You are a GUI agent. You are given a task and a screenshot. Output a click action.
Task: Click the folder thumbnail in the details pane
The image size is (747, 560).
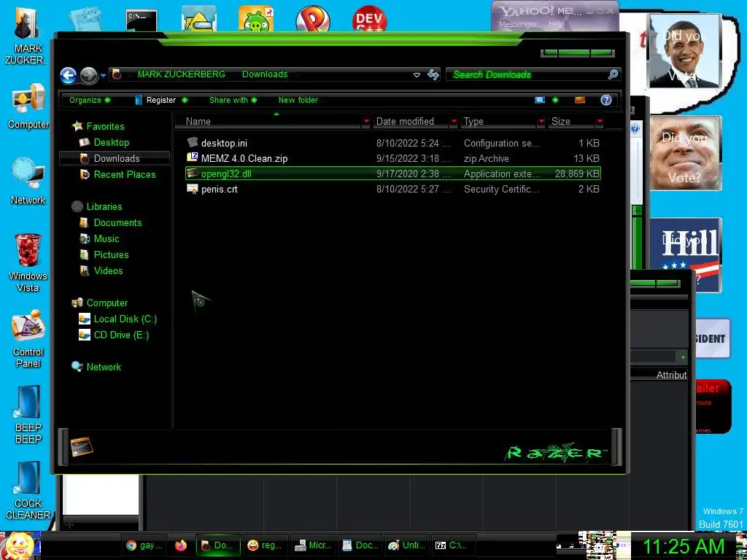click(x=82, y=447)
